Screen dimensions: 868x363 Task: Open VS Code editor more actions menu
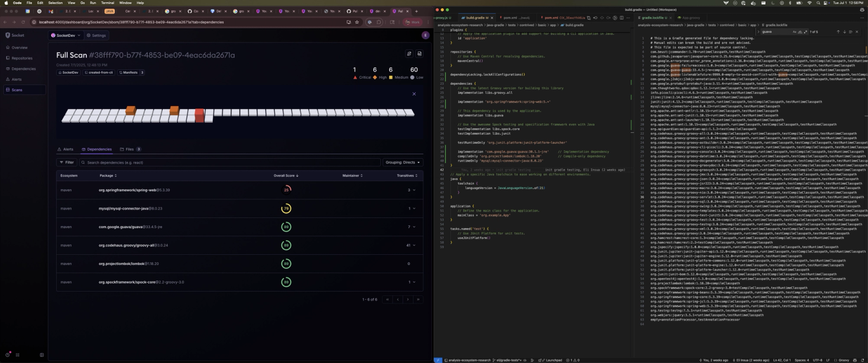628,18
